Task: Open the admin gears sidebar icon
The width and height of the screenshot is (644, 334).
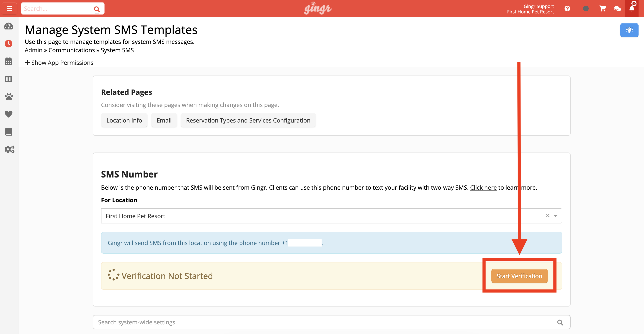Action: tap(9, 149)
